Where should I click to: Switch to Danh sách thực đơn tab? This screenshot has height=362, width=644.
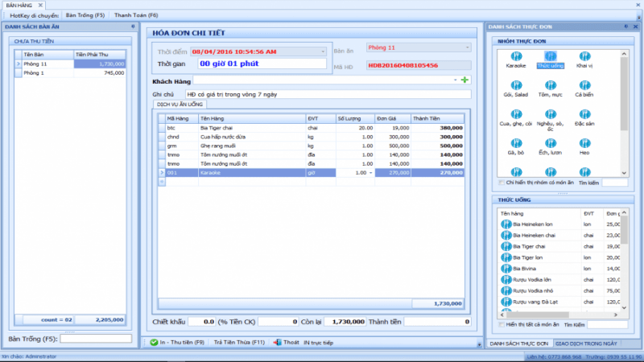518,343
